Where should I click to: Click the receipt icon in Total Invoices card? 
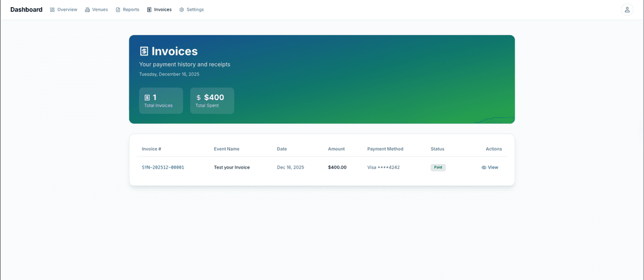coord(147,98)
